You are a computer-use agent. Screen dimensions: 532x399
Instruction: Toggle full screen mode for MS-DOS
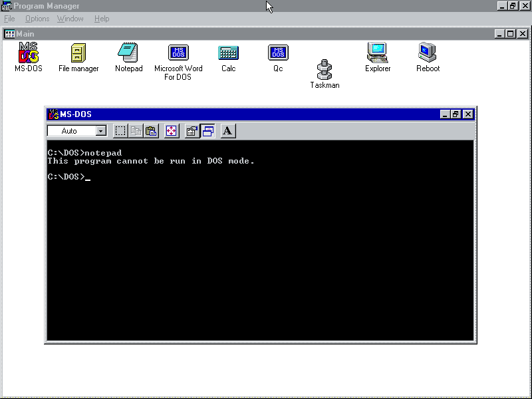click(x=171, y=130)
